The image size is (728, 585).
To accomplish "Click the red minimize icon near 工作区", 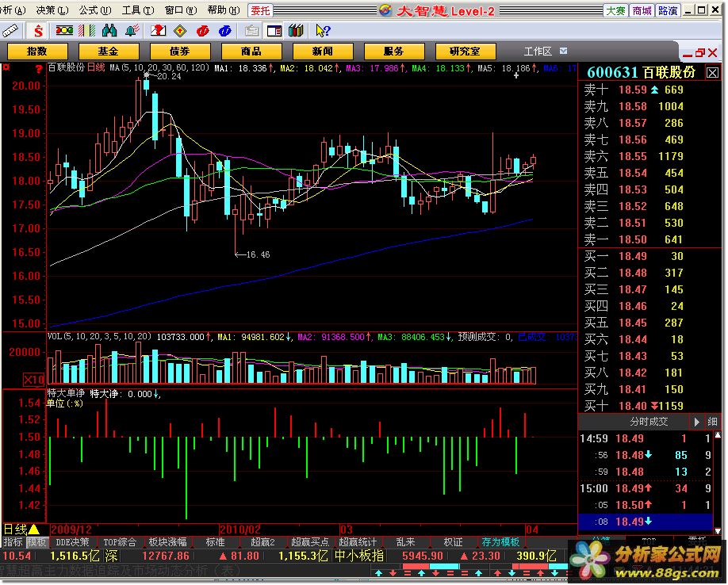I will 688,55.
